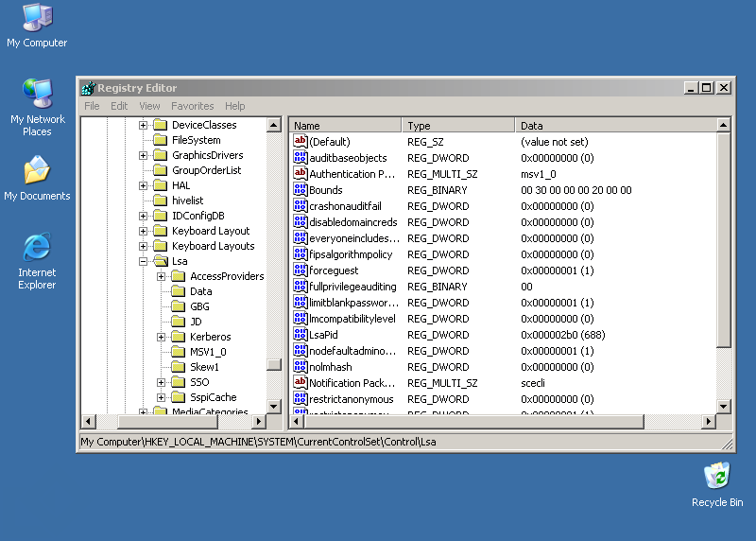Select the disabledomaincreds value icon

300,221
